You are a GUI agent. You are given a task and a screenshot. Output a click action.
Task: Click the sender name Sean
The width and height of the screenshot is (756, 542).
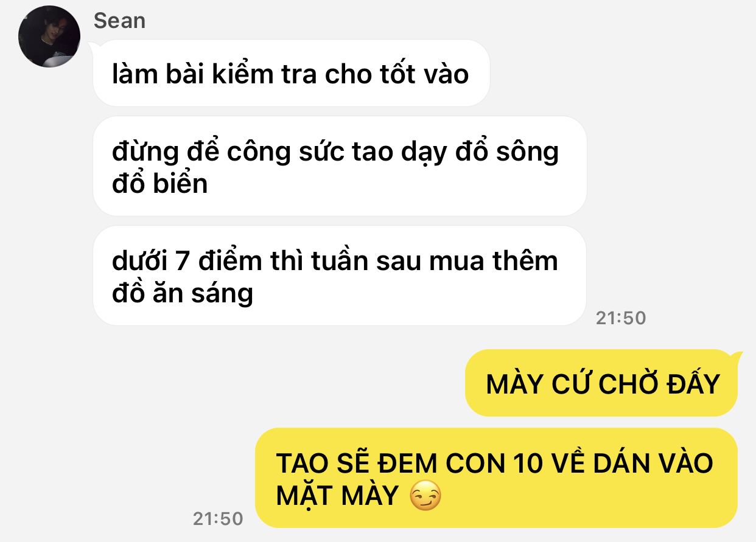[x=119, y=21]
